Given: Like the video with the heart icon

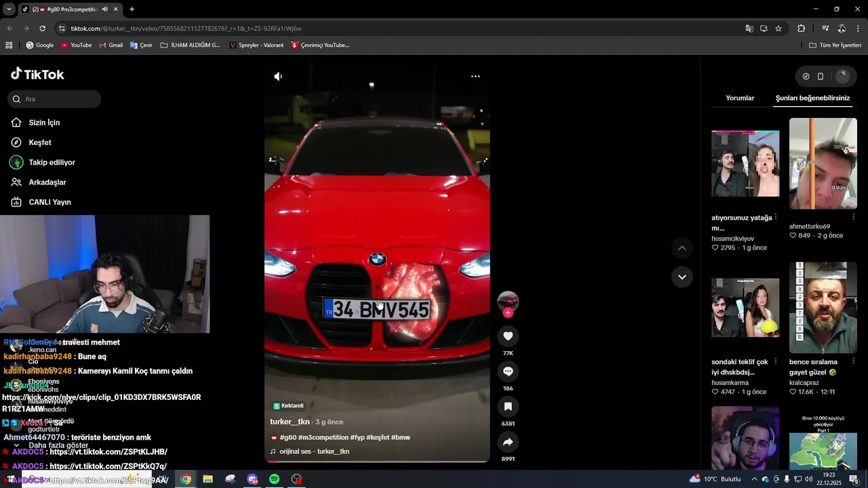Looking at the screenshot, I should pyautogui.click(x=508, y=336).
